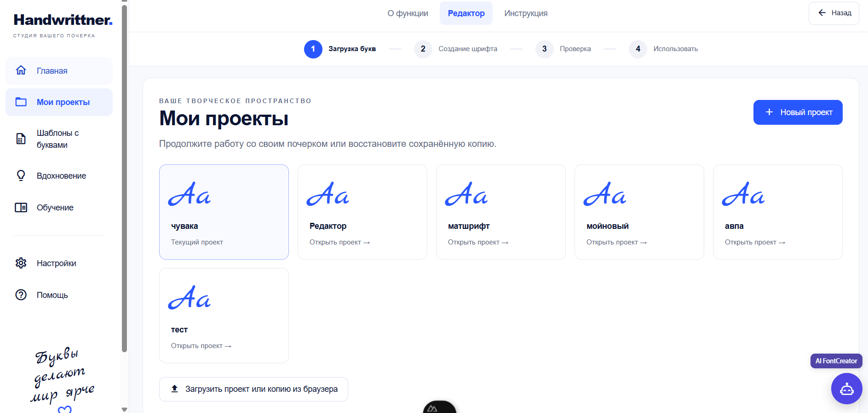This screenshot has height=413, width=868.
Task: Click Открыть проект link on матшрифт card
Action: pos(478,242)
